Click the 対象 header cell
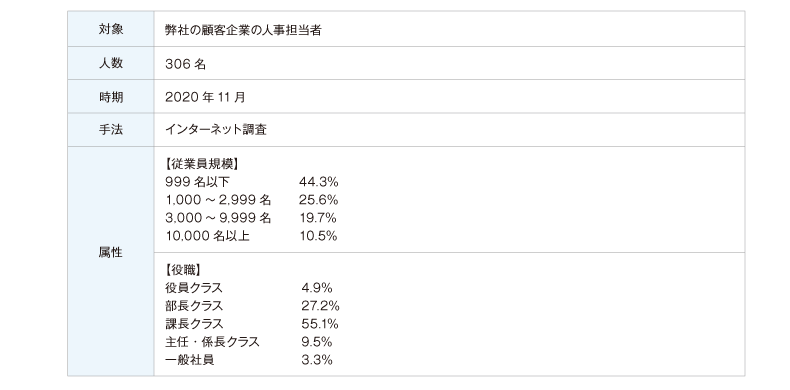The height and width of the screenshot is (390, 790). coord(111,29)
